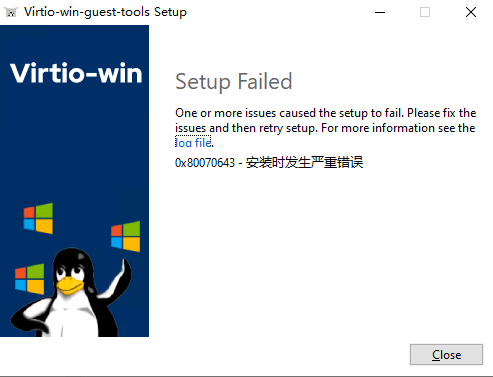
Task: Open the log file link
Action: 193,143
